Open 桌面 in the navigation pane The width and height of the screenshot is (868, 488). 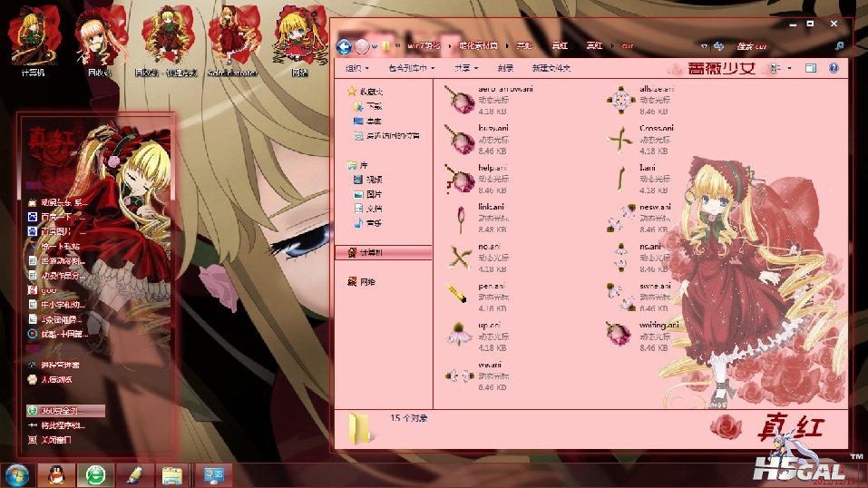point(367,121)
